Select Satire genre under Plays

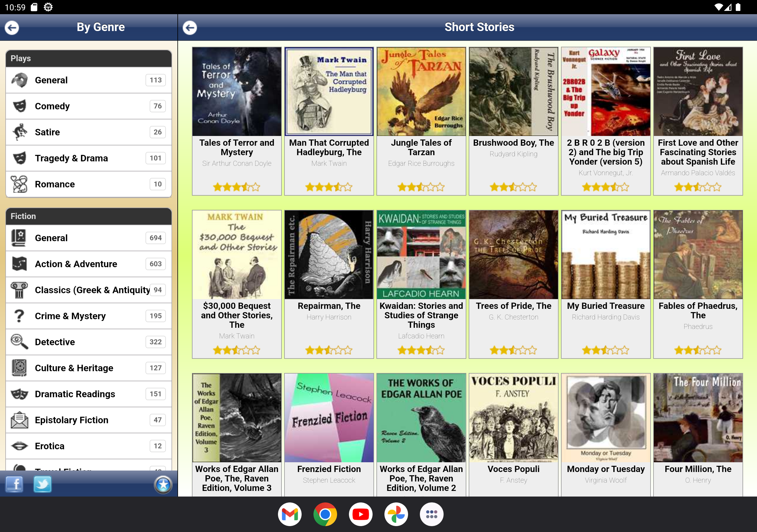(x=89, y=132)
